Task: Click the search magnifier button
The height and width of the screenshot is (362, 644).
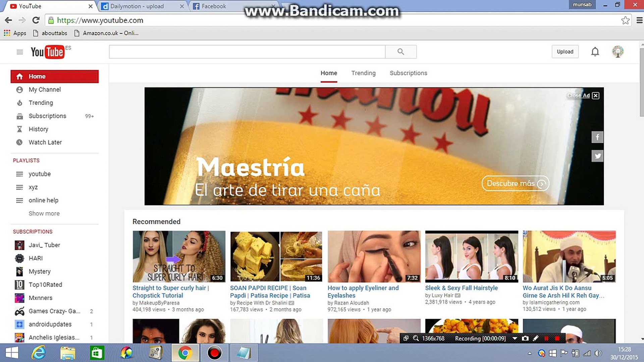Action: pyautogui.click(x=400, y=52)
